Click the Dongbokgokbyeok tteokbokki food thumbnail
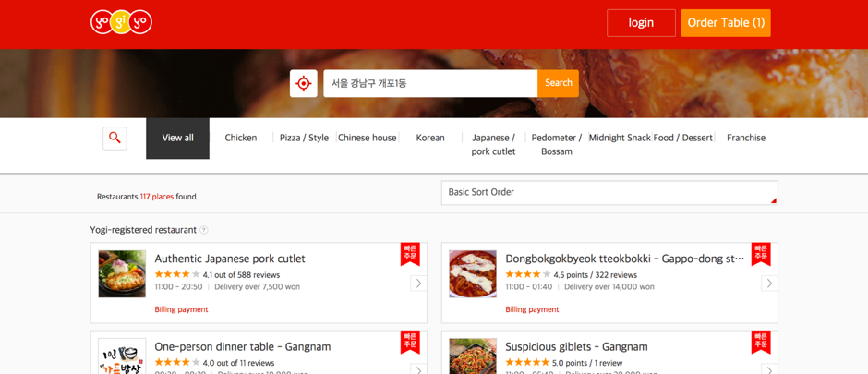The image size is (868, 374). coord(473,274)
